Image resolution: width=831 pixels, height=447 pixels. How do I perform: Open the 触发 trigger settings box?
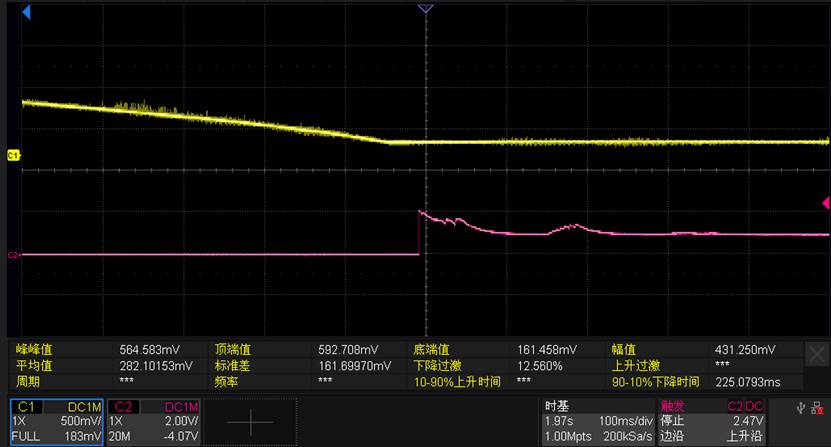711,422
